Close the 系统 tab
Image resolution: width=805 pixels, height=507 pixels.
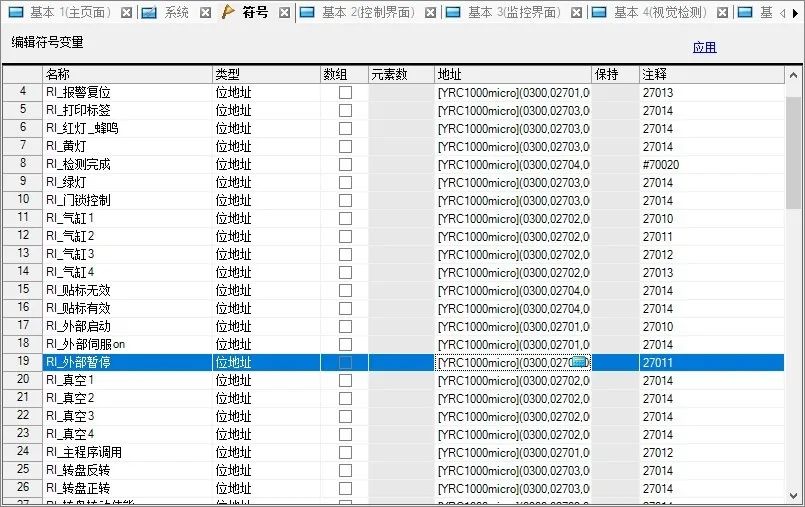pyautogui.click(x=205, y=13)
